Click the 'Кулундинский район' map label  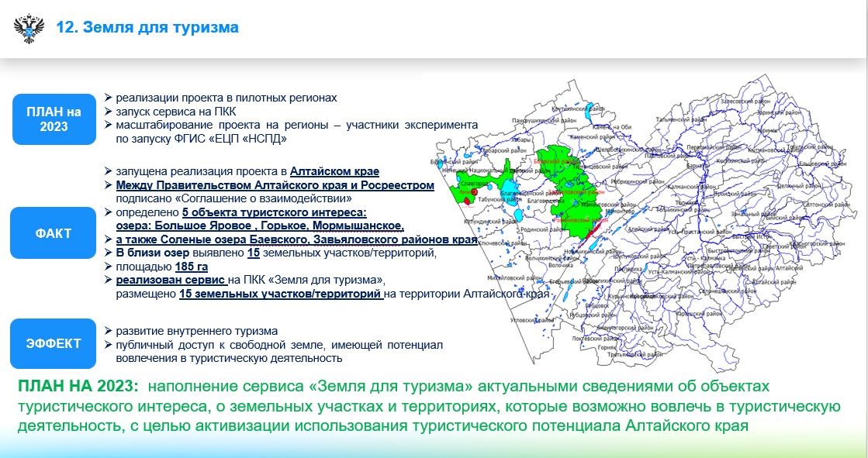492,222
